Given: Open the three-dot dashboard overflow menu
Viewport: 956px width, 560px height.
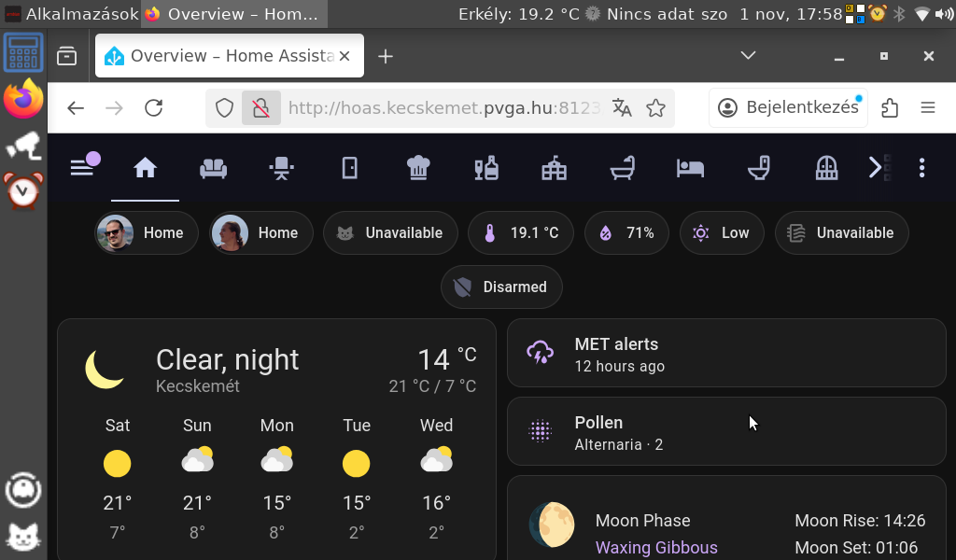Looking at the screenshot, I should point(921,168).
